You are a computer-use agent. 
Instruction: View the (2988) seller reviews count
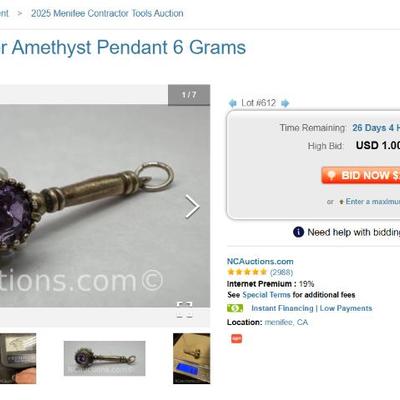pos(281,273)
